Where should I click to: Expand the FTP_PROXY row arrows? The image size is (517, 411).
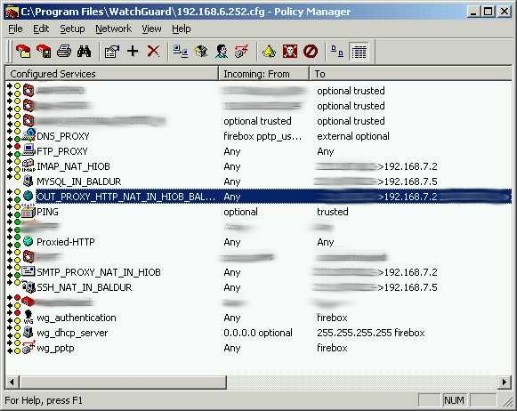click(x=10, y=150)
